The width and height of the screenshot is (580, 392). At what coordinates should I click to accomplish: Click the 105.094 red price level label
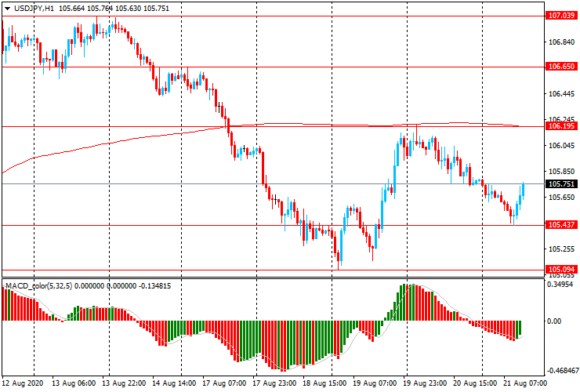[x=561, y=270]
